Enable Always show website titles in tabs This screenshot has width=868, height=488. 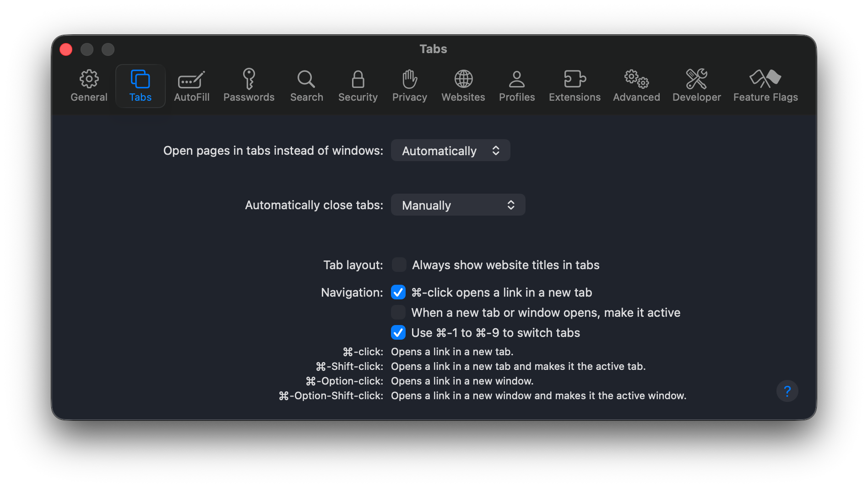(x=398, y=265)
